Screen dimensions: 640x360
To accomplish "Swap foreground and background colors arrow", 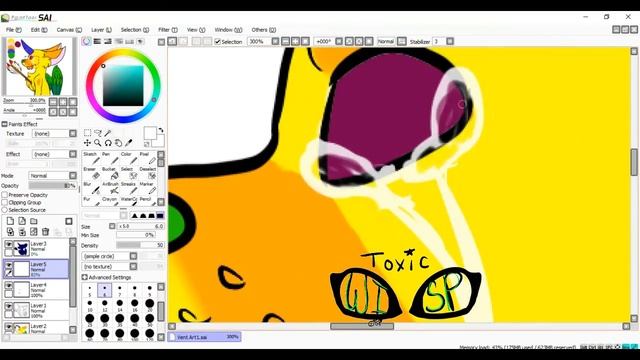I will [161, 130].
